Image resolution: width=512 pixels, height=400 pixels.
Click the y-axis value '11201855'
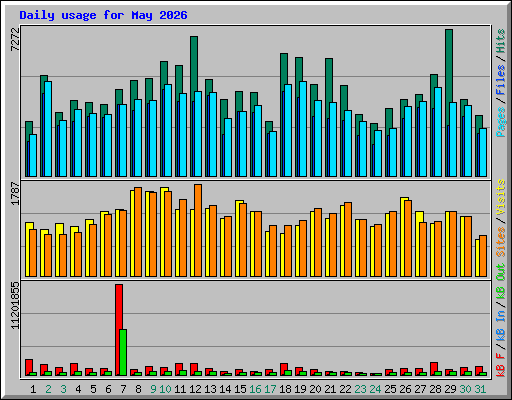click(x=15, y=305)
